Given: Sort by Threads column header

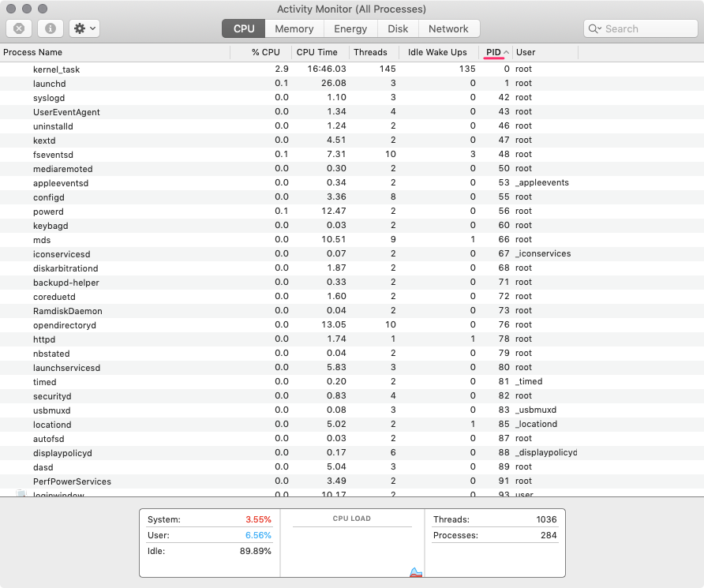Looking at the screenshot, I should coord(374,52).
